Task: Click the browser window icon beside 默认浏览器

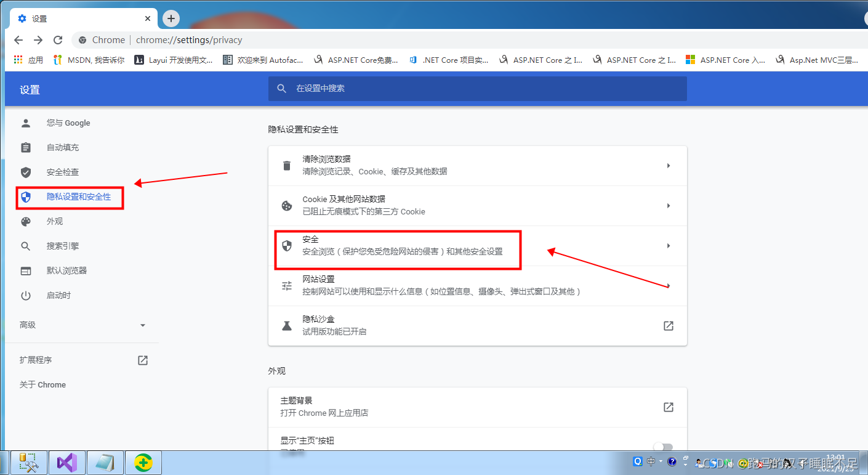Action: click(x=26, y=271)
